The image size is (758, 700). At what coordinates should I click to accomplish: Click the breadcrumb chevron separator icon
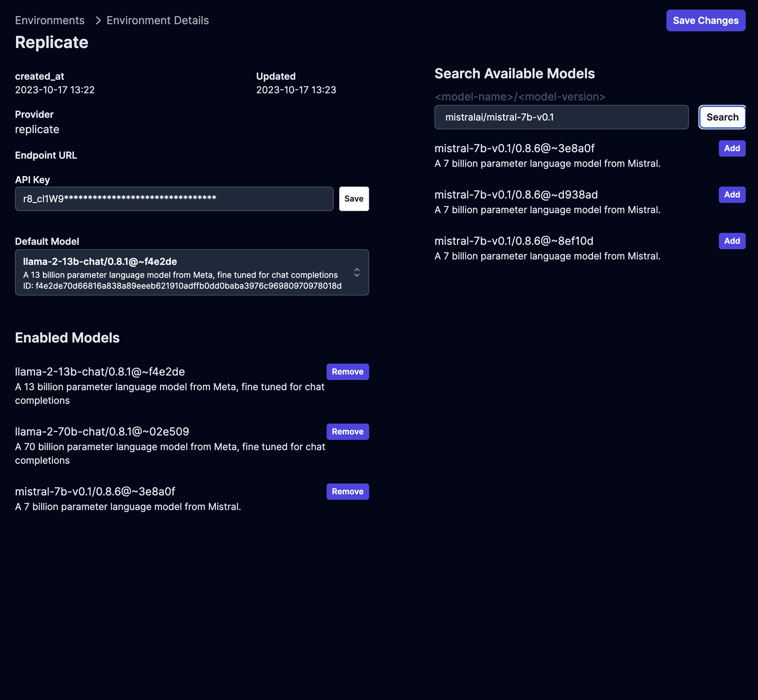click(98, 20)
